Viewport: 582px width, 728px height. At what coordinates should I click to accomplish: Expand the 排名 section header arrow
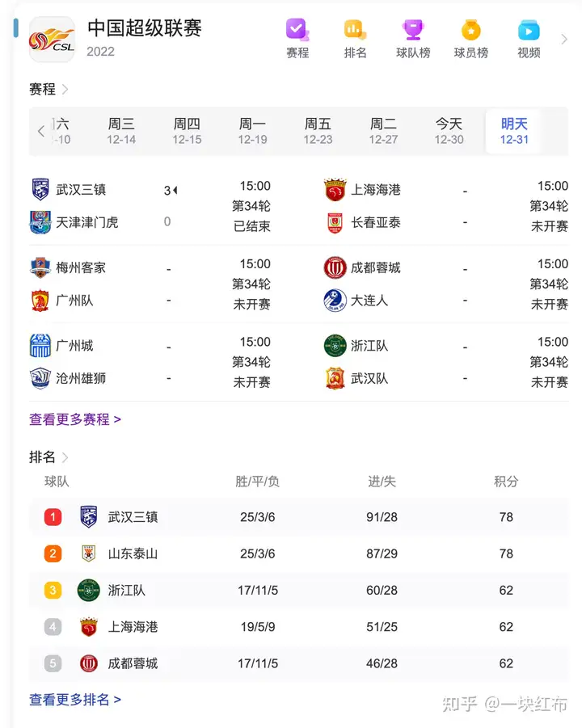[x=65, y=458]
